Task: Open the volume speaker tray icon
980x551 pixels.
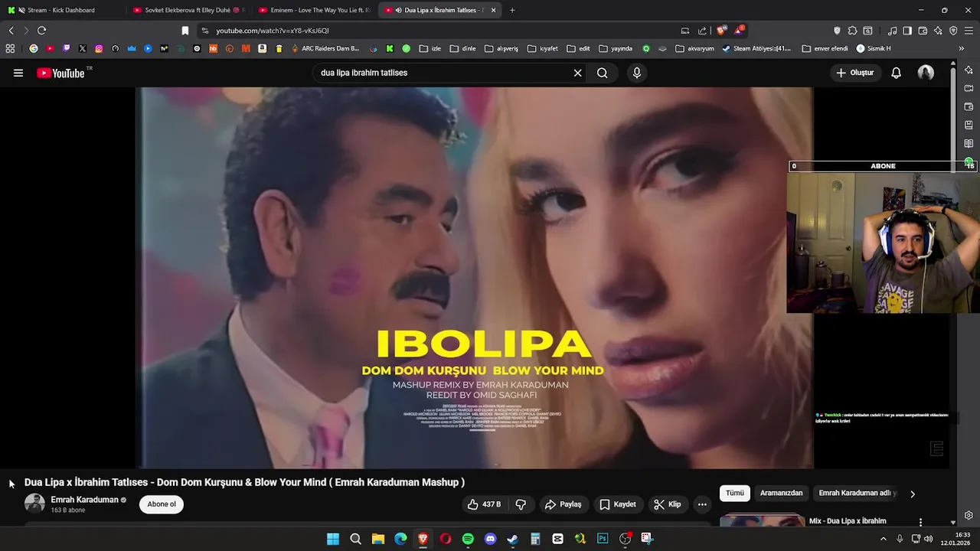Action: click(929, 539)
